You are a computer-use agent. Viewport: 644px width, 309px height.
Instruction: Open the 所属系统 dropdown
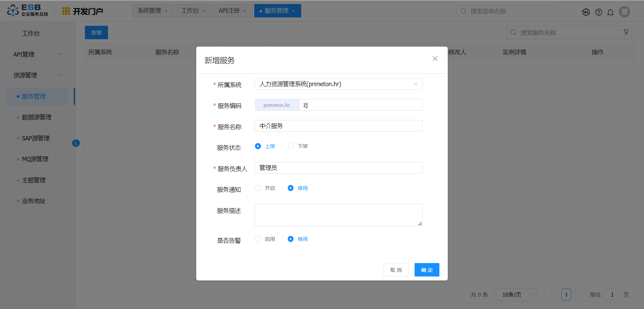(338, 84)
